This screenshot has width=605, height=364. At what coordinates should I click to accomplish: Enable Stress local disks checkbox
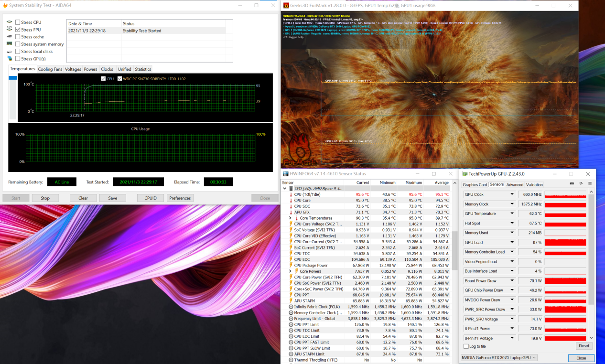coord(18,52)
